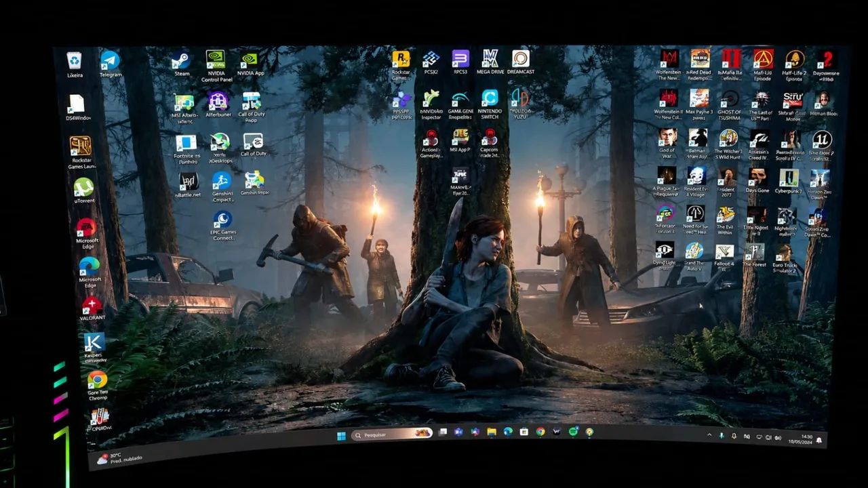Open File Explorer from the taskbar
Image resolution: width=868 pixels, height=488 pixels.
pos(491,432)
